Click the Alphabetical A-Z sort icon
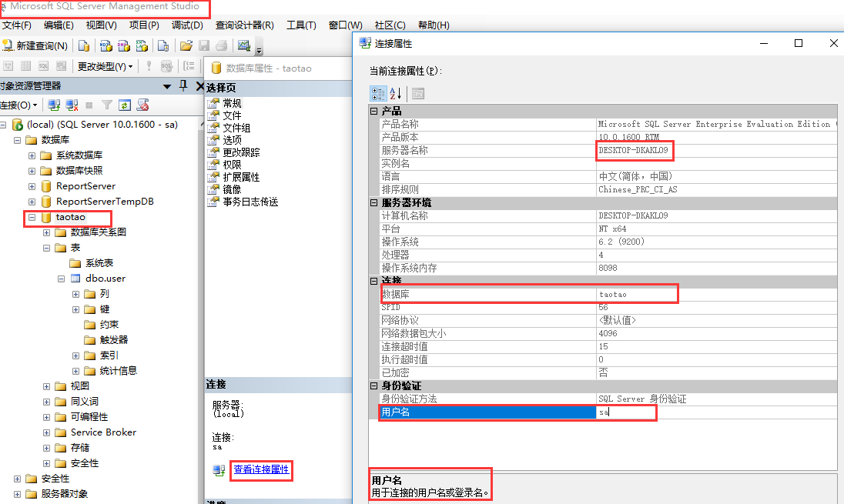Viewport: 844px width, 504px height. pyautogui.click(x=396, y=94)
